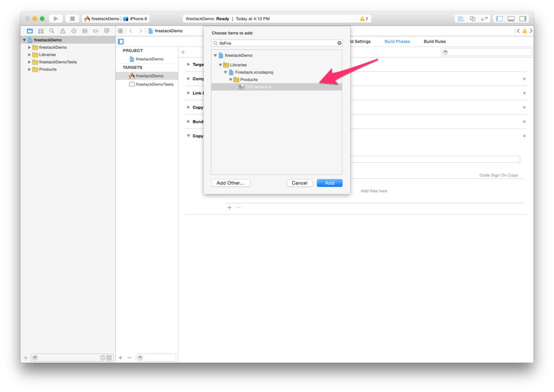Screen dimensions: 554x392
Task: Clear the libFire search field
Action: [x=339, y=43]
